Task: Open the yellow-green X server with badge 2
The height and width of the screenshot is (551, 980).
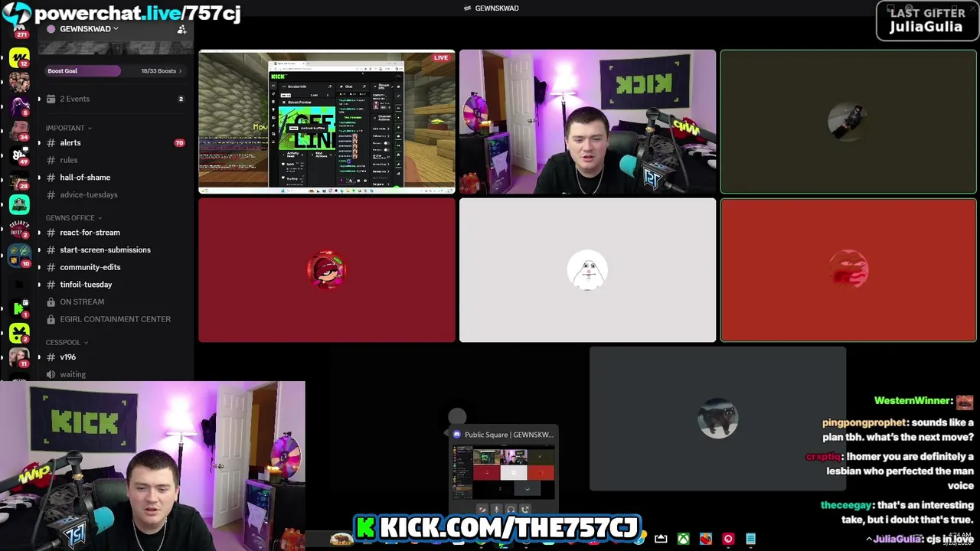Action: pyautogui.click(x=19, y=333)
